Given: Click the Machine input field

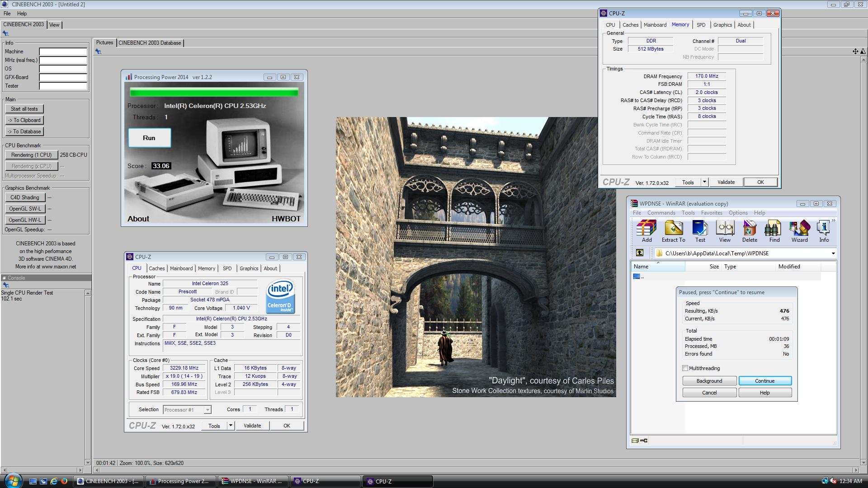Looking at the screenshot, I should (x=63, y=52).
